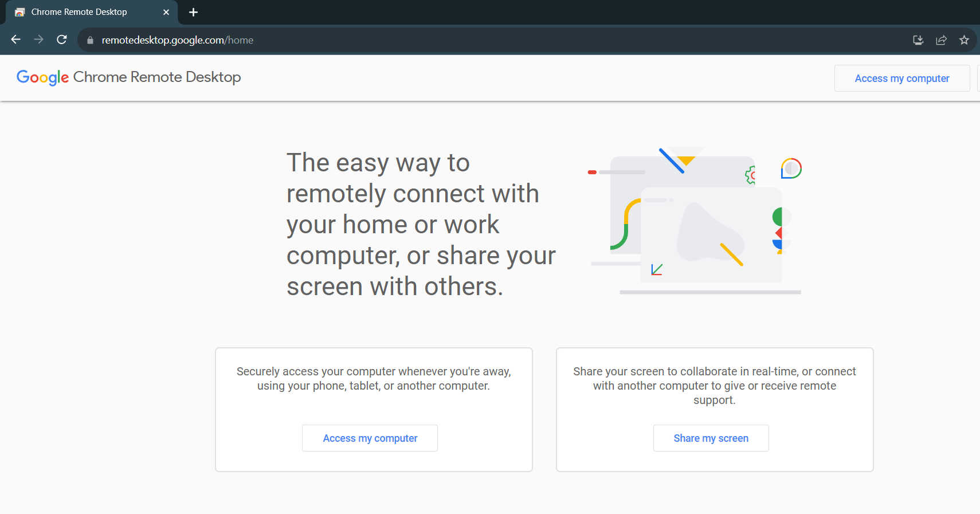This screenshot has height=514, width=980.
Task: Reload the Chrome Remote Desktop page
Action: coord(62,40)
